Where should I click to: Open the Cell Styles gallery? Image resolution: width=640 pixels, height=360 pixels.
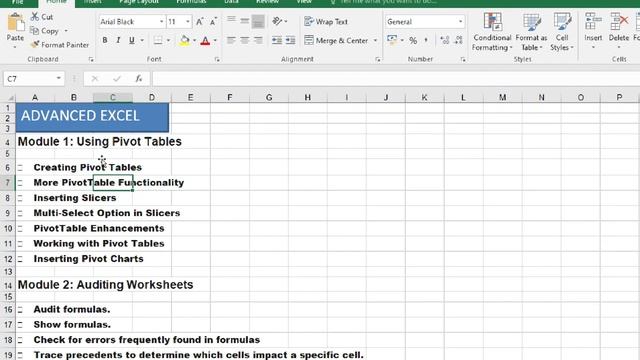tap(562, 32)
